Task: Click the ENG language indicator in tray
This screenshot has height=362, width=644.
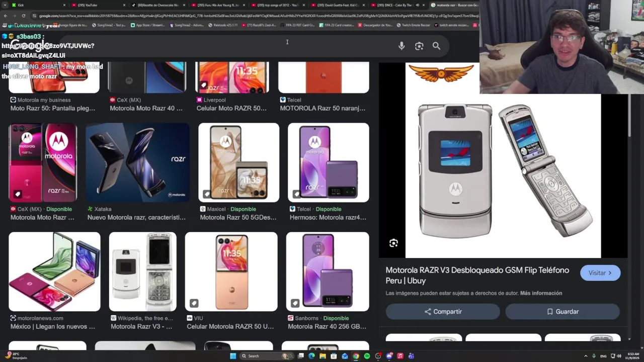Action: 603,356
